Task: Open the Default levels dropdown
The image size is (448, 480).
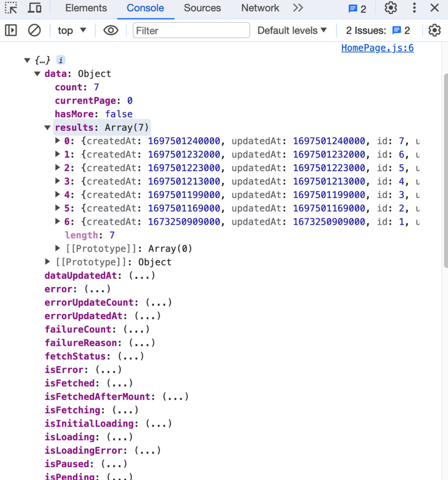Action: click(x=292, y=30)
